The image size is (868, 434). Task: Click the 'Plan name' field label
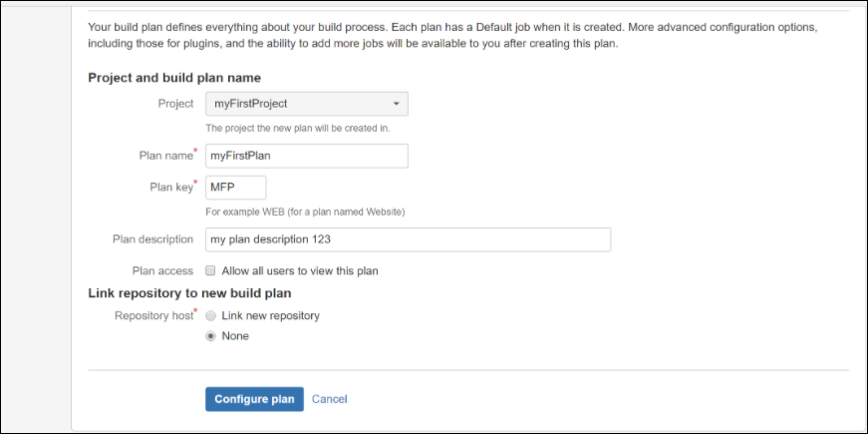click(164, 156)
